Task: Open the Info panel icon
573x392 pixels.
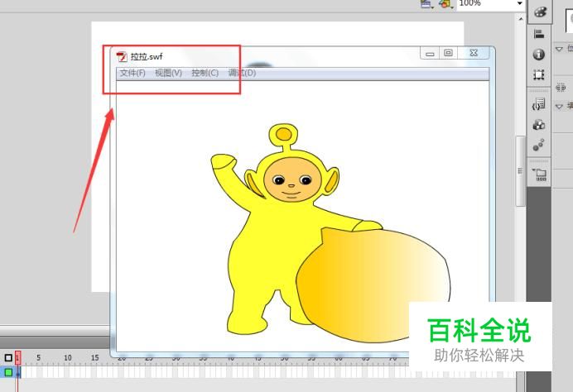Action: 539,55
